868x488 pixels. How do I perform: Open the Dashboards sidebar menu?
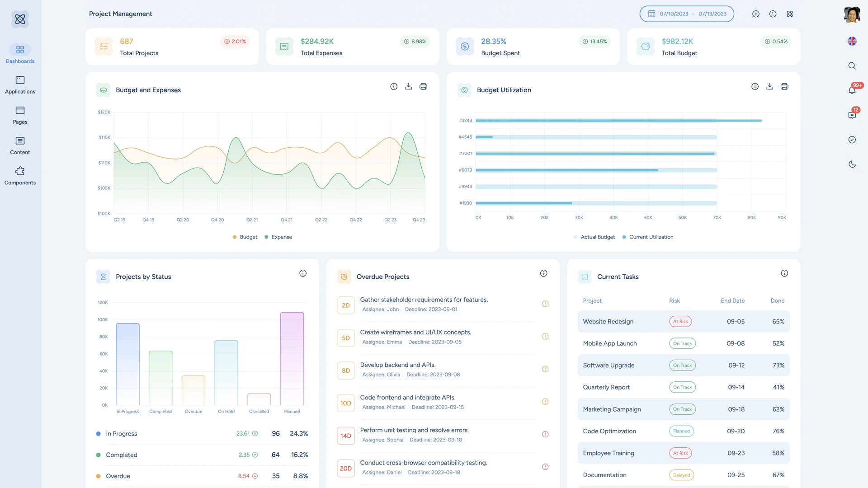point(20,54)
